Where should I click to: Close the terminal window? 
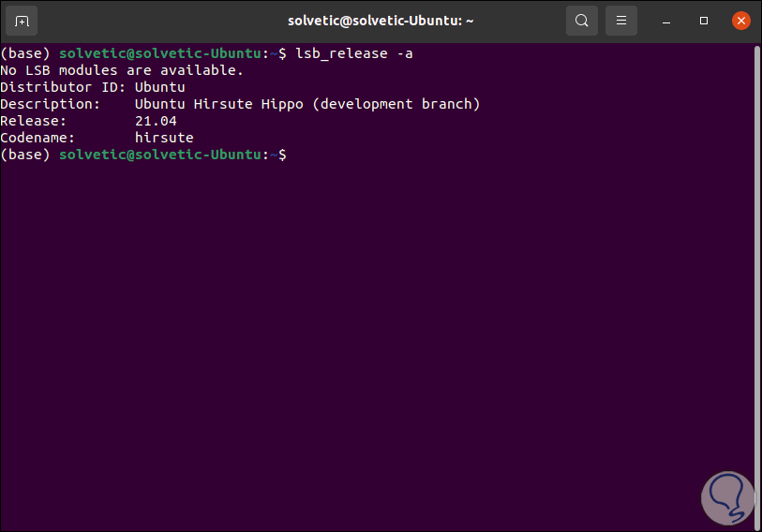[x=741, y=21]
